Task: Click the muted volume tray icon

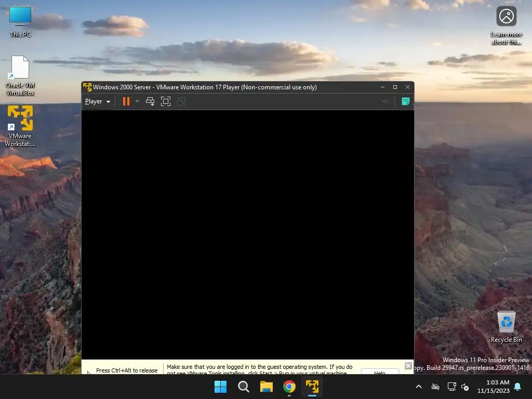Action: coord(465,387)
